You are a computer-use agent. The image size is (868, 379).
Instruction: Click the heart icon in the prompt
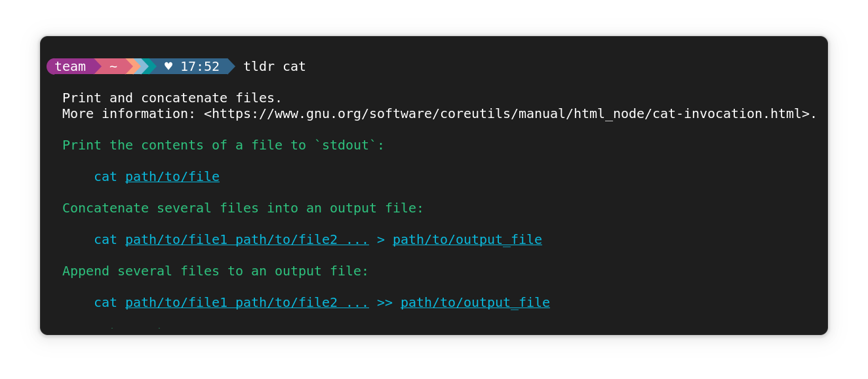(x=168, y=66)
